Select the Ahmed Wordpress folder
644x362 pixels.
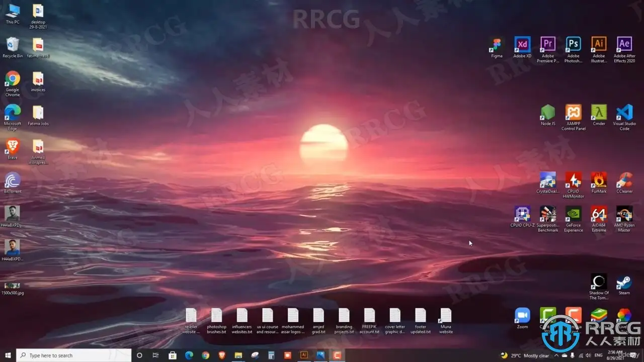coord(38,151)
